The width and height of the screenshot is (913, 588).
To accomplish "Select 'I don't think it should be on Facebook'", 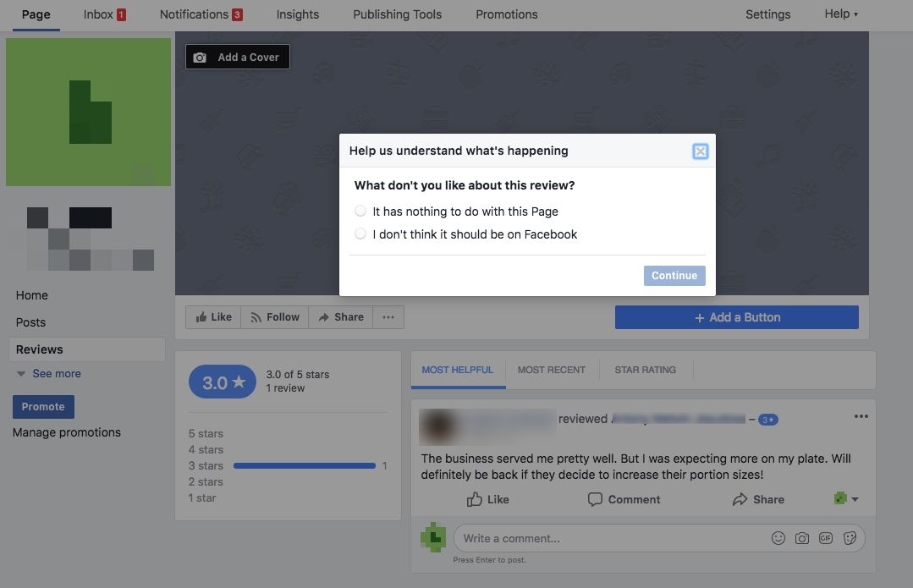I will pyautogui.click(x=360, y=234).
